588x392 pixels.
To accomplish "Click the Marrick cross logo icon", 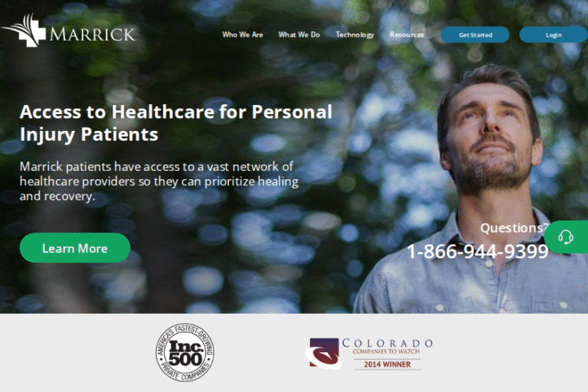I will (x=24, y=31).
